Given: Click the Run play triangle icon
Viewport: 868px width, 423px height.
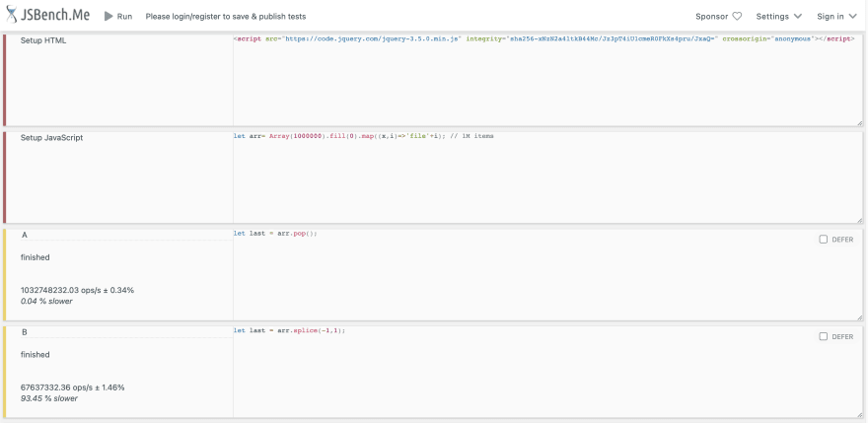Looking at the screenshot, I should pyautogui.click(x=108, y=16).
